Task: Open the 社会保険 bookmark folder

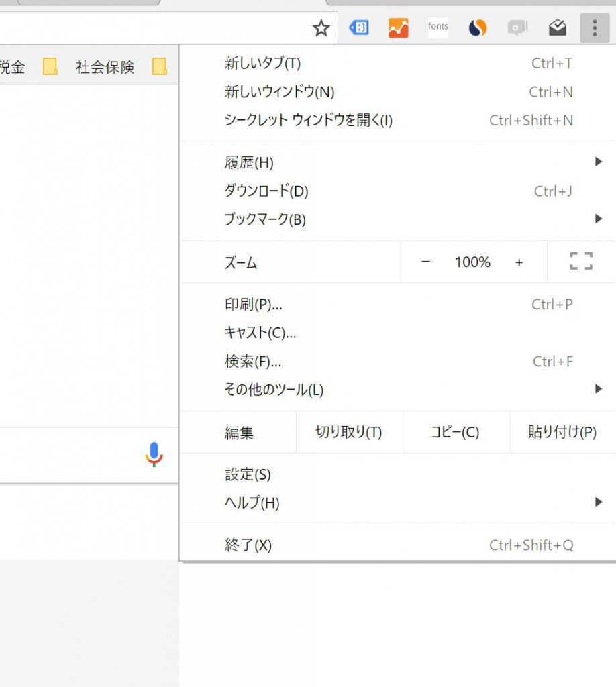Action: click(x=105, y=67)
